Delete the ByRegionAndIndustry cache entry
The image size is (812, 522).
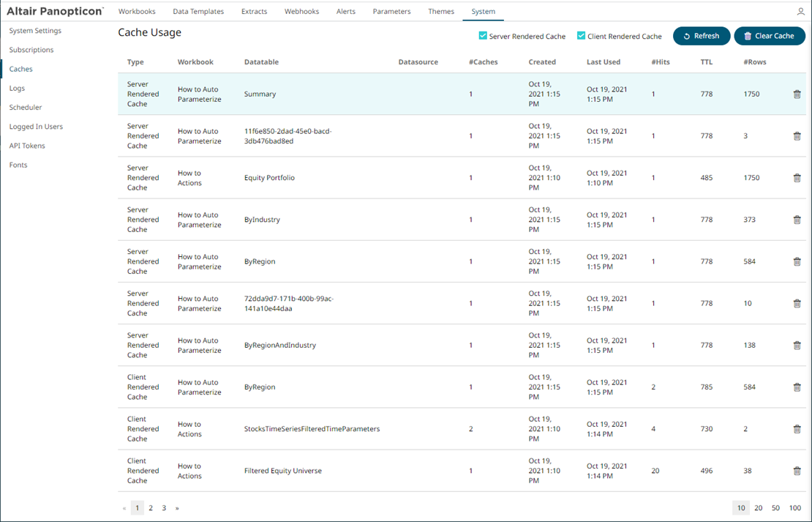(797, 346)
